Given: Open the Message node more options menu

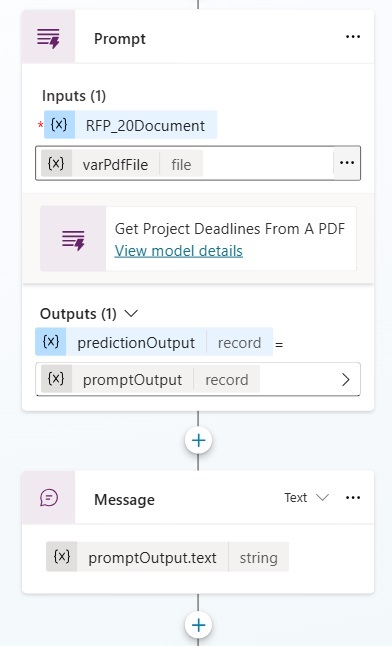Looking at the screenshot, I should pyautogui.click(x=353, y=498).
